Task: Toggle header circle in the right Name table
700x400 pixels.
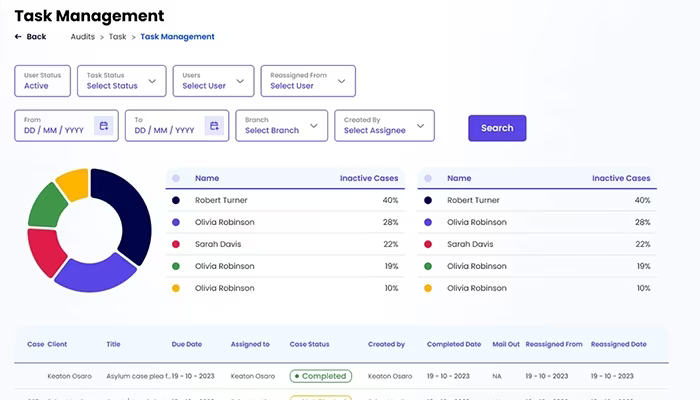Action: pos(428,178)
